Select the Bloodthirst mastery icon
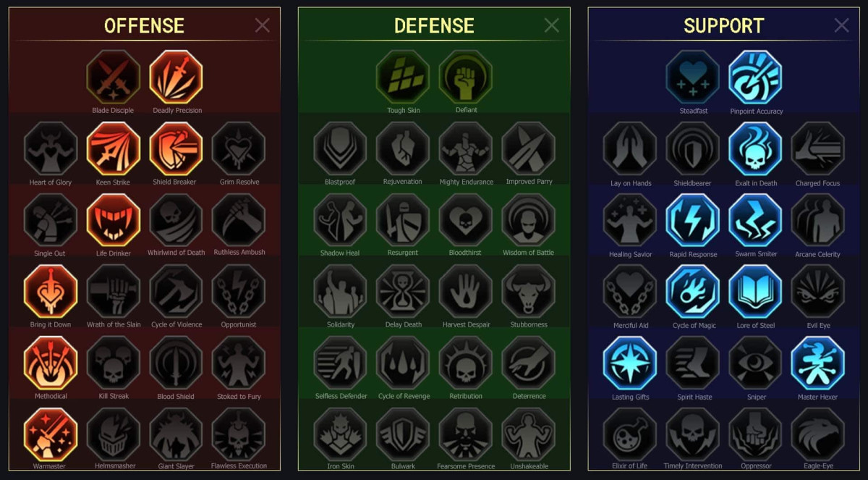Viewport: 868px width, 480px height. 466,220
